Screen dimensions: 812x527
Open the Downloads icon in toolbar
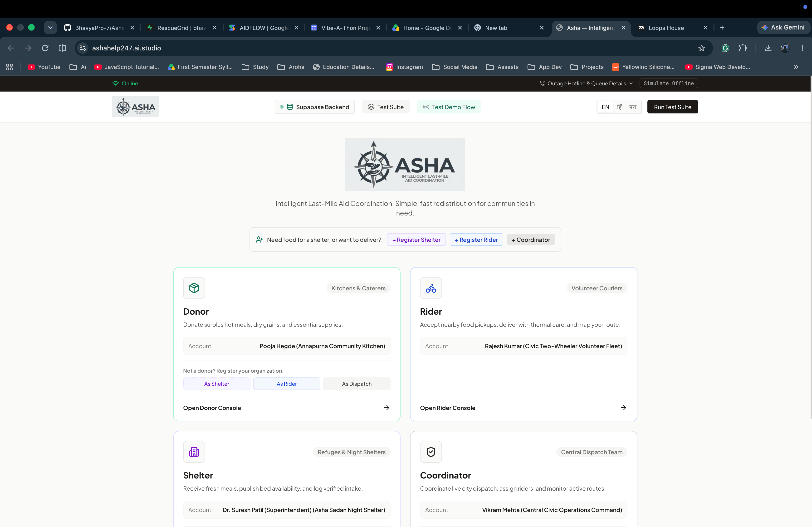(x=768, y=48)
